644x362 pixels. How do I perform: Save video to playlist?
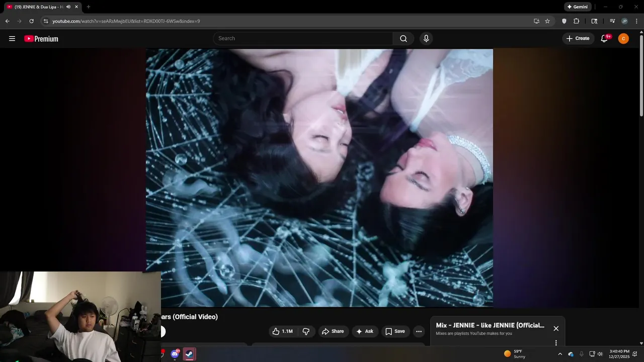395,331
